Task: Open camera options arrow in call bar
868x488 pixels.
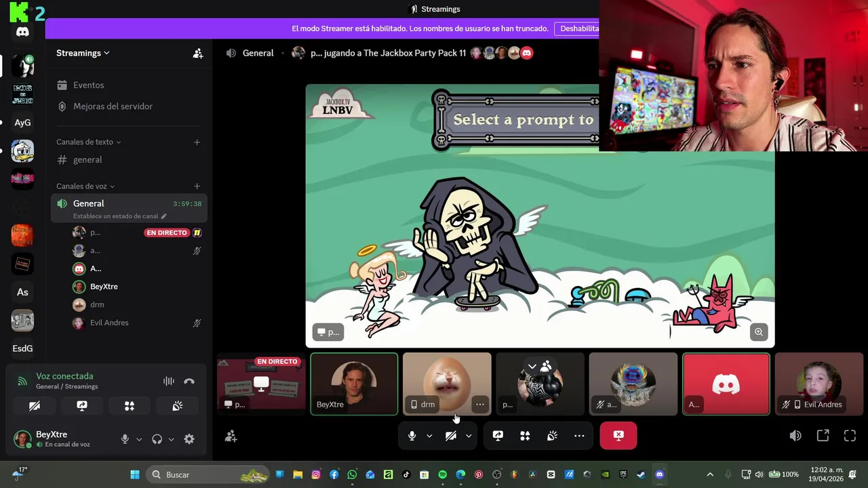Action: coord(469,436)
